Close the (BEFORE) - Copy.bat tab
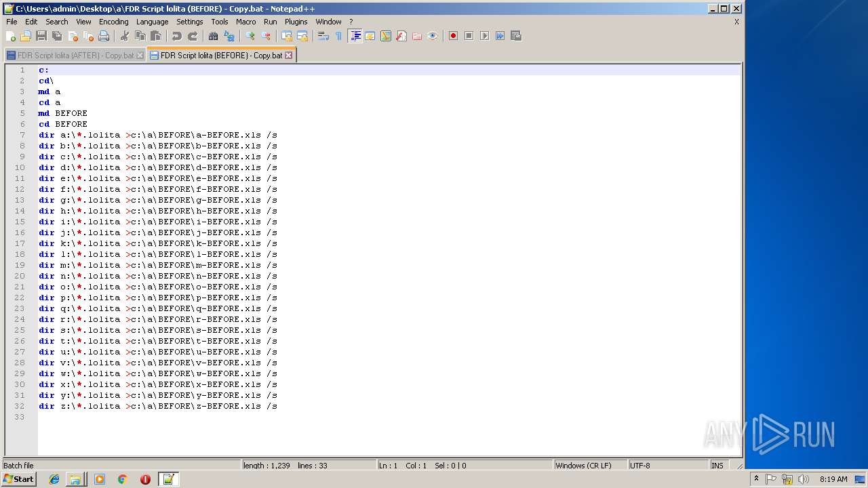Screen dimensions: 868x488 point(288,56)
